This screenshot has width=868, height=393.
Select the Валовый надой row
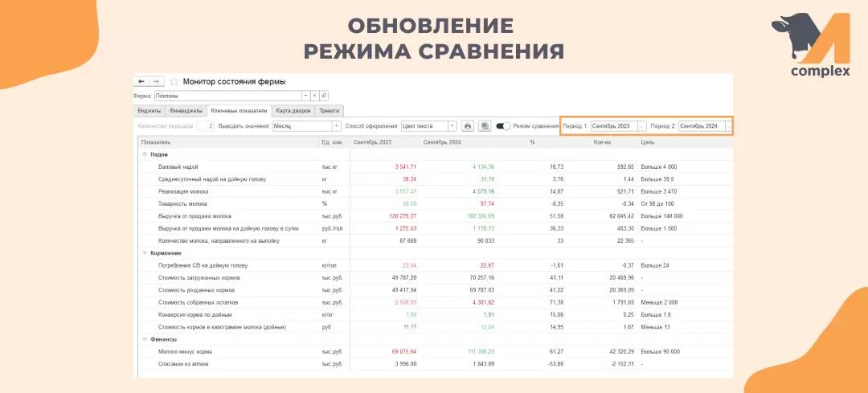point(436,166)
